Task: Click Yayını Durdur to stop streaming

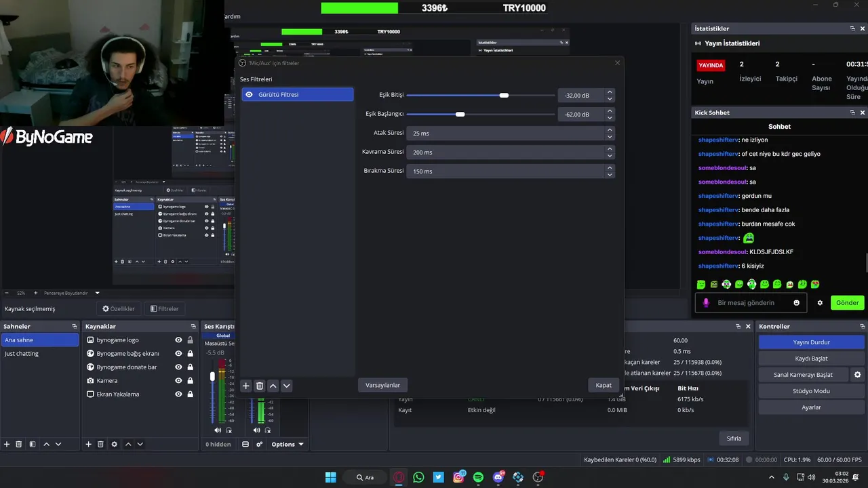Action: [x=811, y=342]
